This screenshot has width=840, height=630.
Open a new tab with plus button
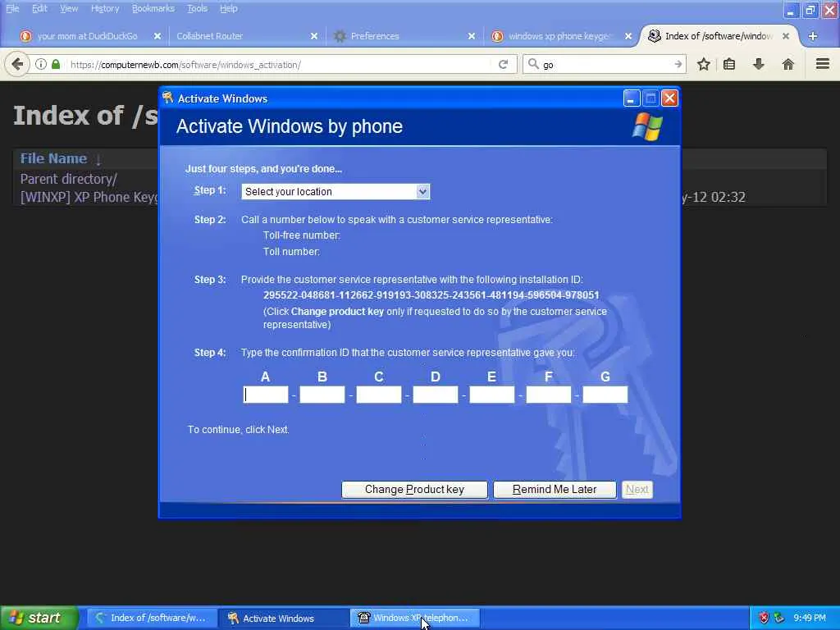pyautogui.click(x=813, y=36)
